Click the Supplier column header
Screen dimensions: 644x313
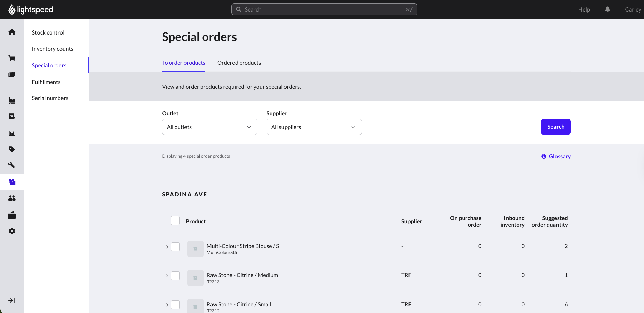(412, 221)
